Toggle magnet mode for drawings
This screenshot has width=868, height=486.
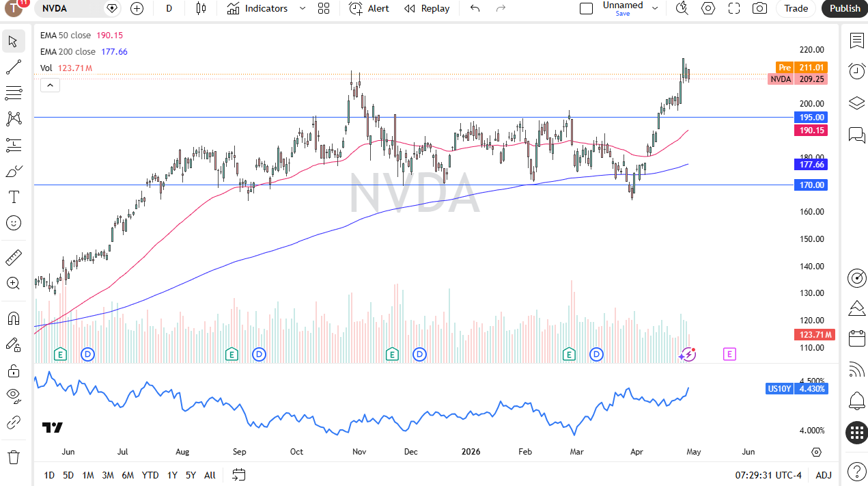pyautogui.click(x=14, y=319)
